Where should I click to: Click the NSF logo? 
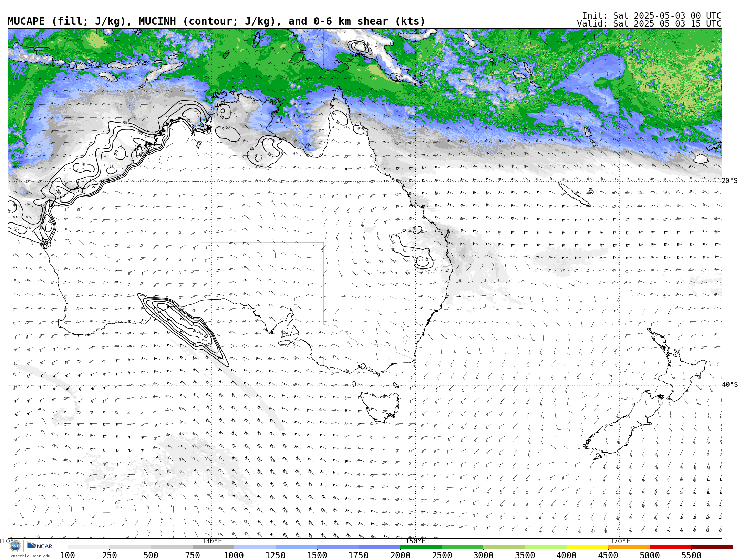click(x=15, y=546)
